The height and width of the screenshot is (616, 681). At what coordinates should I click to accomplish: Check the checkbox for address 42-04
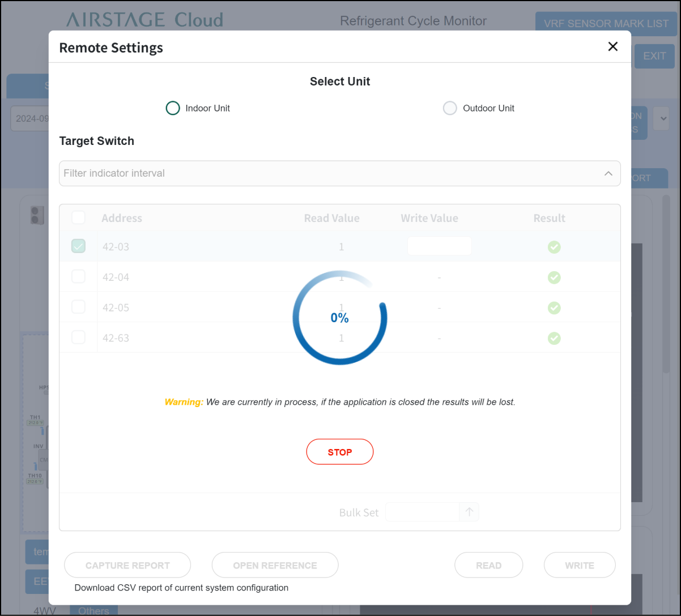pyautogui.click(x=78, y=277)
